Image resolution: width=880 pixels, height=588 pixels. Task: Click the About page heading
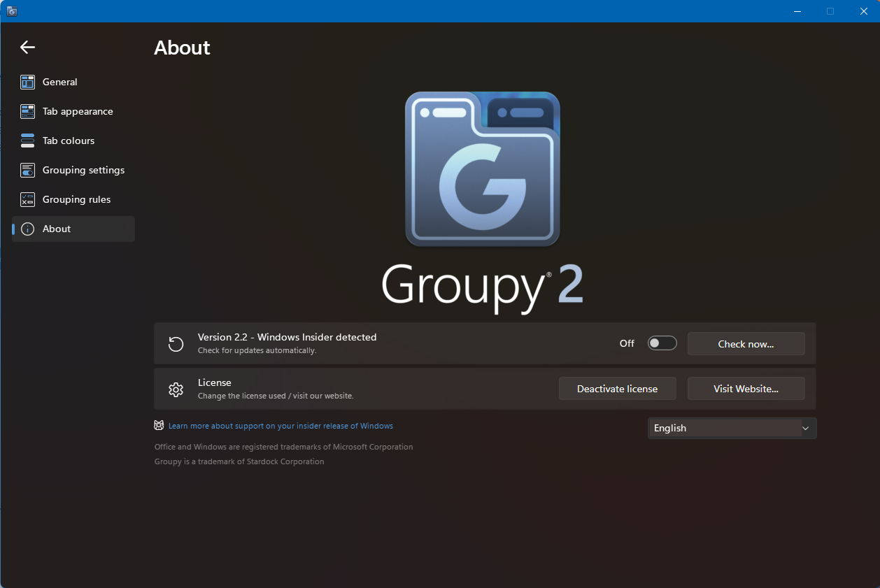(182, 48)
